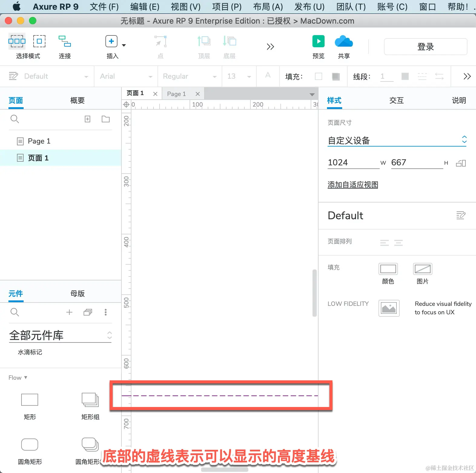
Task: Click the pages panel search icon
Action: pyautogui.click(x=15, y=119)
